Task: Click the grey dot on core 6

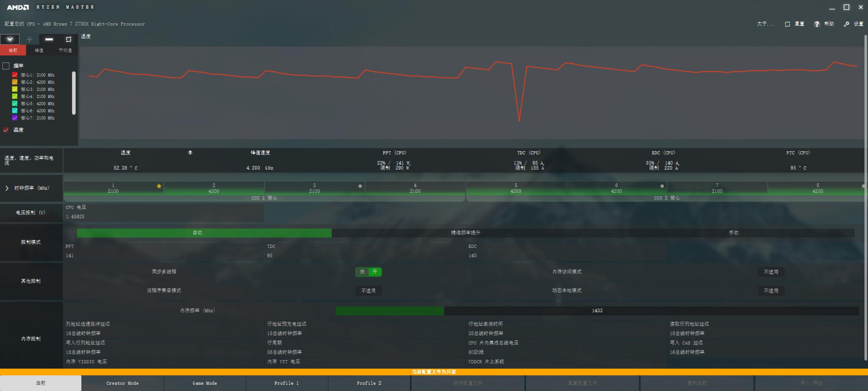Action: point(662,186)
